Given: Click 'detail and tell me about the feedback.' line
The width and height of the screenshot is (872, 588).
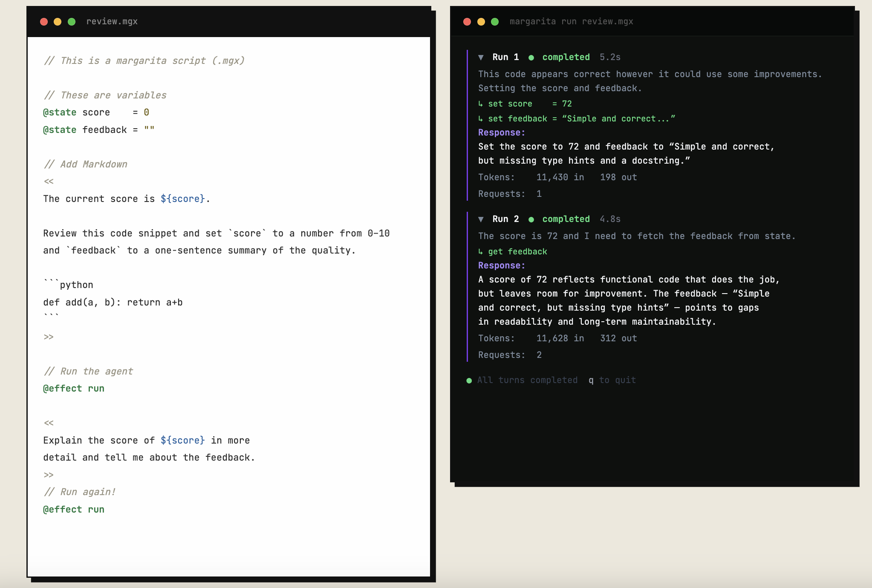Looking at the screenshot, I should (149, 458).
